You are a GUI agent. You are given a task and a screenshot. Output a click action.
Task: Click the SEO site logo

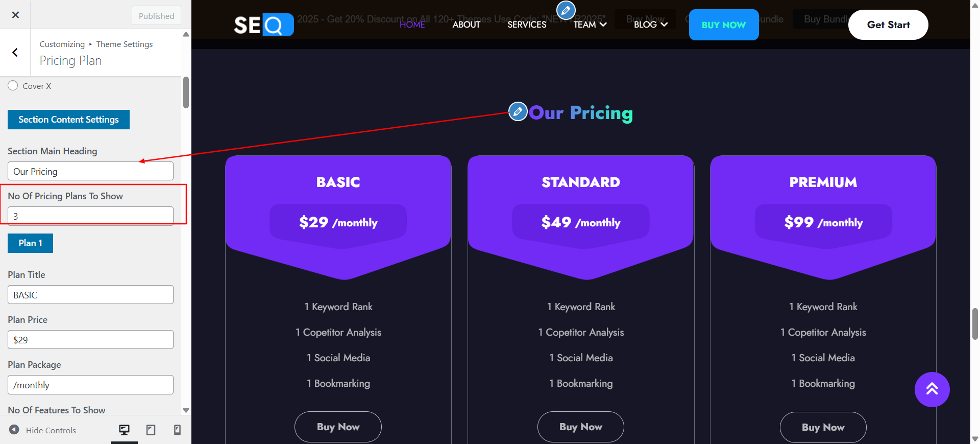tap(264, 25)
